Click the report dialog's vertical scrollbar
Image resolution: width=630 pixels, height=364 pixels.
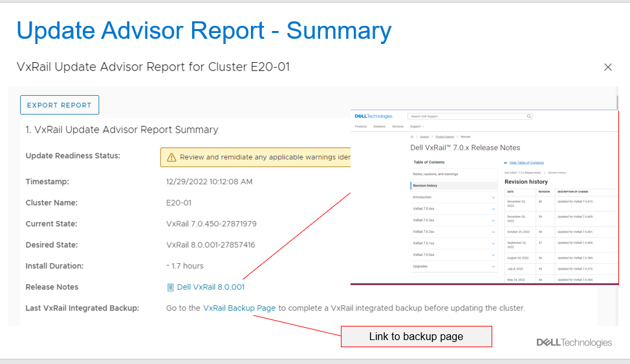click(x=617, y=102)
